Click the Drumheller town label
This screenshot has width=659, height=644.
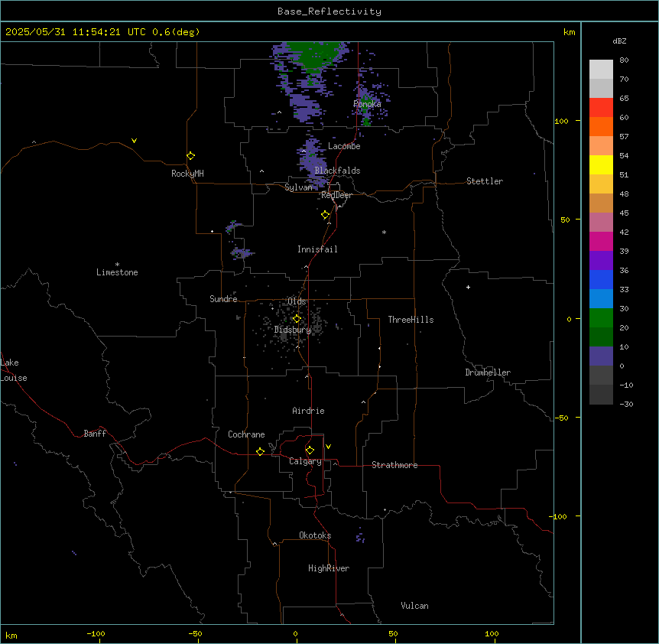(x=488, y=372)
